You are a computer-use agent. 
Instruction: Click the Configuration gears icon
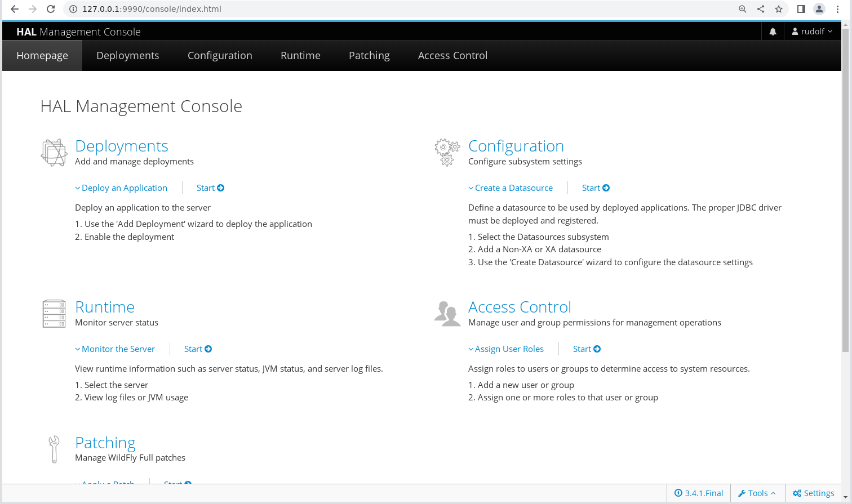447,153
